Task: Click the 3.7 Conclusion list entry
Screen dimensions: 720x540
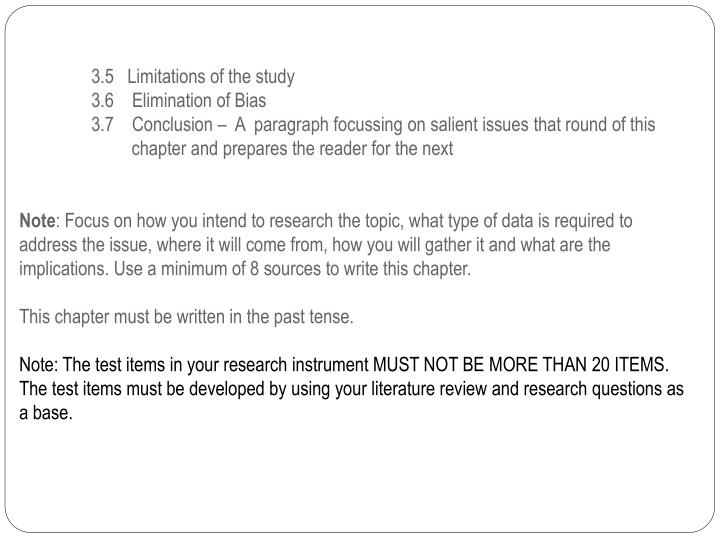Action: [373, 136]
